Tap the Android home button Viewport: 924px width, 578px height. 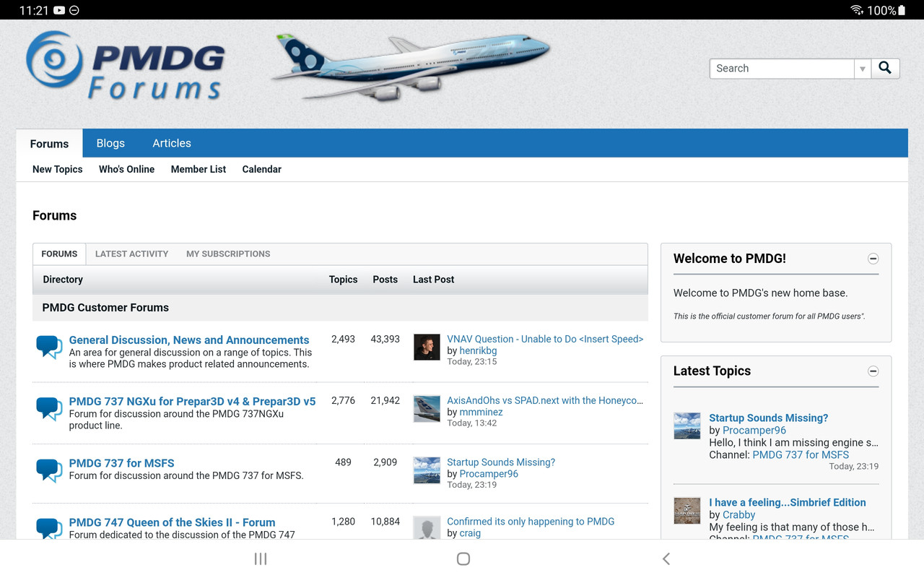coord(463,558)
